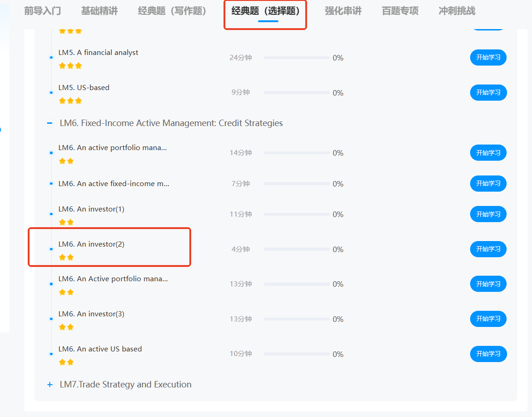The height and width of the screenshot is (417, 532).
Task: Click star rating under LM5. A financial analyst
Action: [x=70, y=66]
